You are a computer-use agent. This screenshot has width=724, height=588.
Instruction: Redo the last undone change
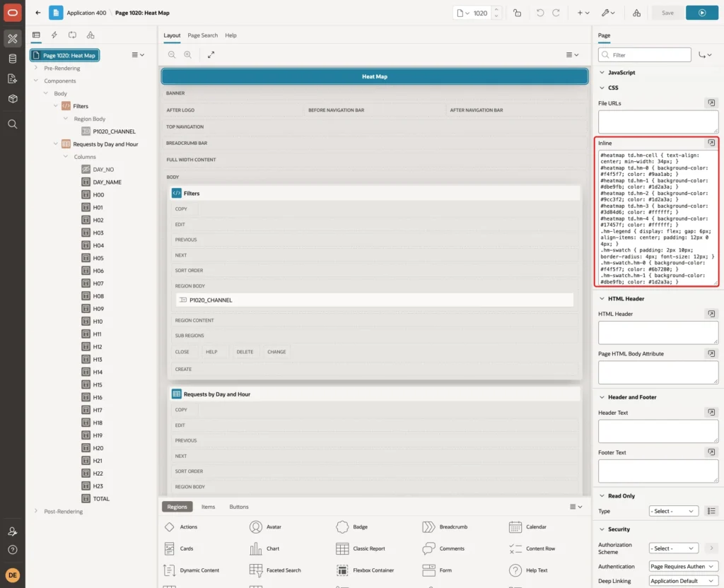pos(556,13)
